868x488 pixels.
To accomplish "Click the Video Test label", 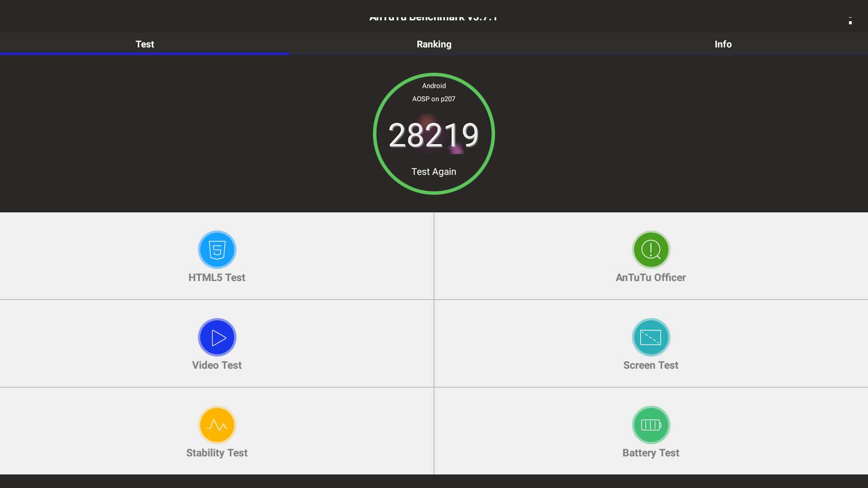I will pos(217,365).
